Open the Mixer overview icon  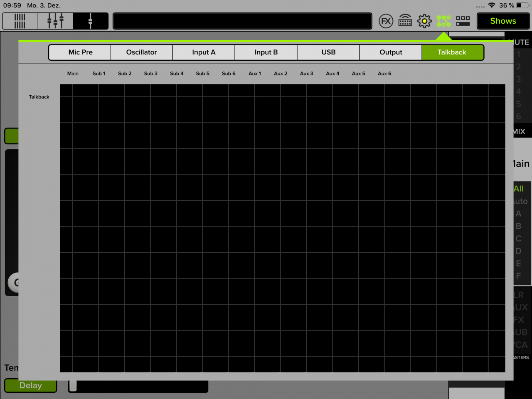[20, 20]
